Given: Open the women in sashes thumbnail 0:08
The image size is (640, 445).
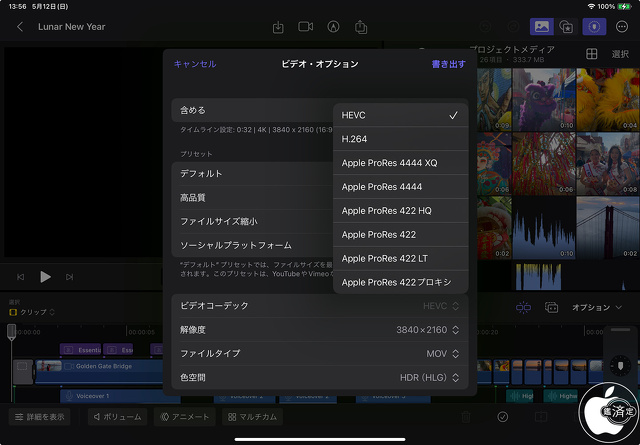Looking at the screenshot, I should coord(608,163).
